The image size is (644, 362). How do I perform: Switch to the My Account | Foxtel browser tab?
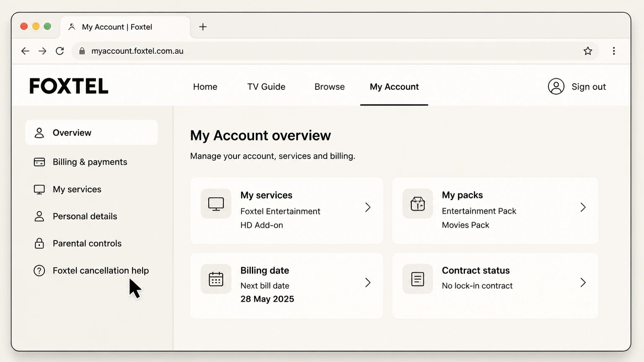125,27
